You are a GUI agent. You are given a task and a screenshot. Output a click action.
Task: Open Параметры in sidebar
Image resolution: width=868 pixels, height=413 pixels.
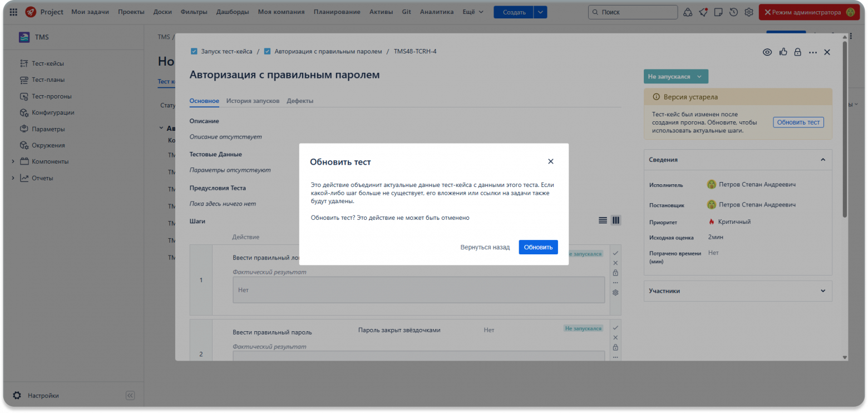pos(48,129)
